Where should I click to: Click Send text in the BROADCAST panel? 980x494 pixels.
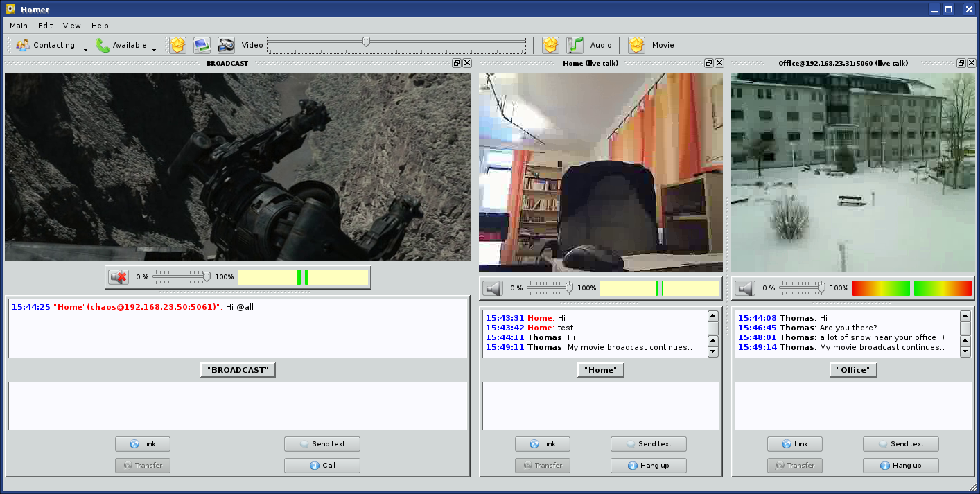(322, 444)
